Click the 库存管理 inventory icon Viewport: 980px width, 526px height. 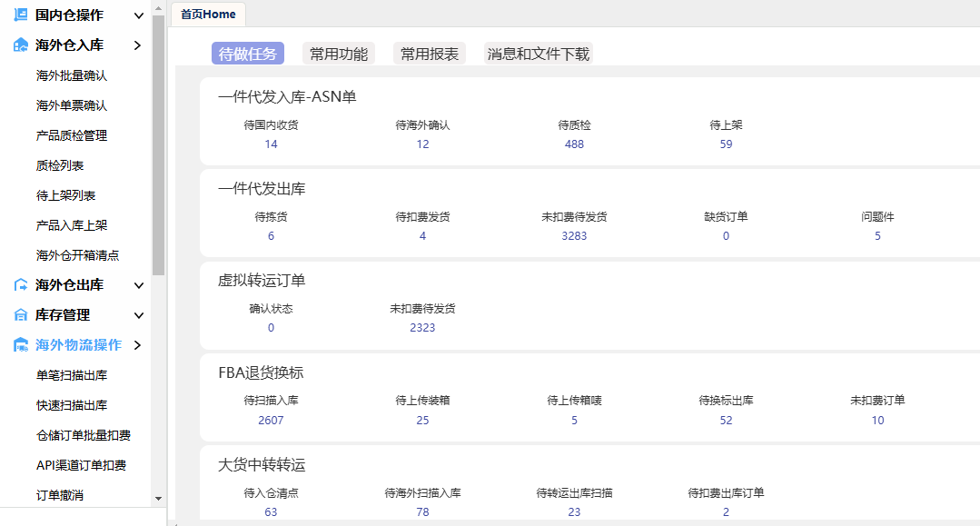point(21,315)
